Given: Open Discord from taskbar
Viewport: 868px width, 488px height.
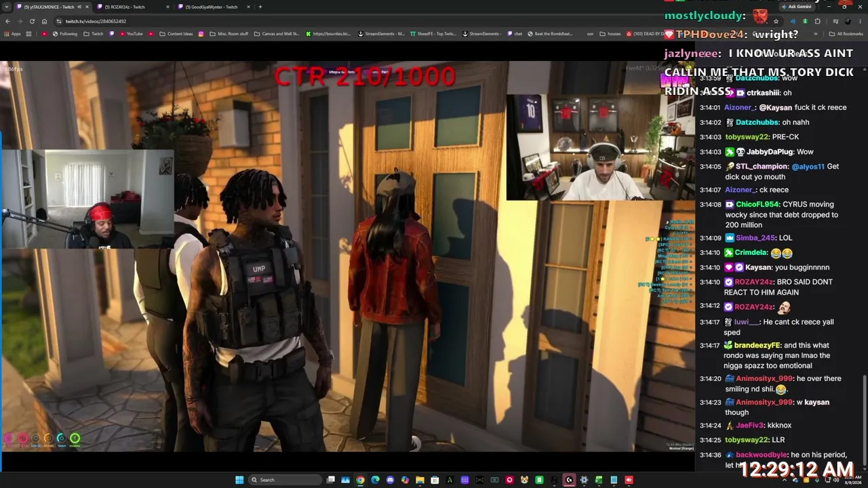Looking at the screenshot, I should click(390, 480).
